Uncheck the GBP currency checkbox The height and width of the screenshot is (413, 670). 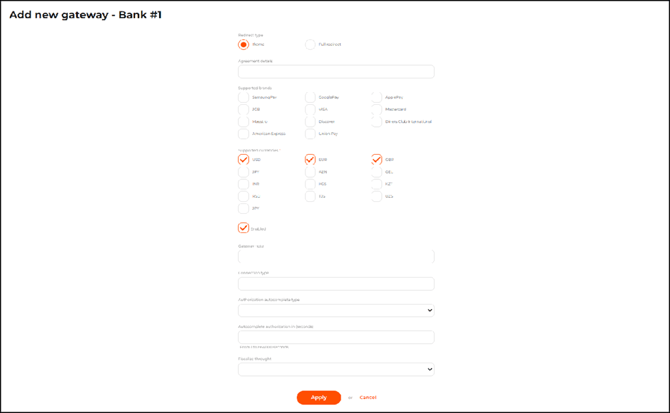point(376,159)
